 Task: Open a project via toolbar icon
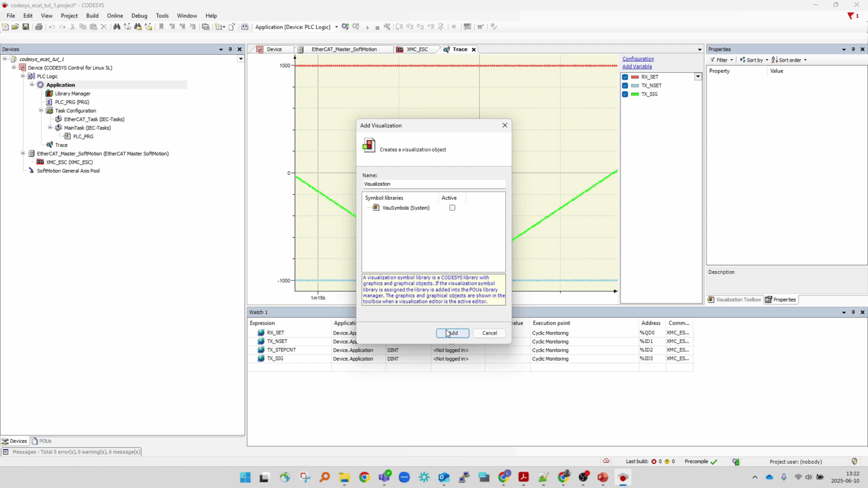15,27
